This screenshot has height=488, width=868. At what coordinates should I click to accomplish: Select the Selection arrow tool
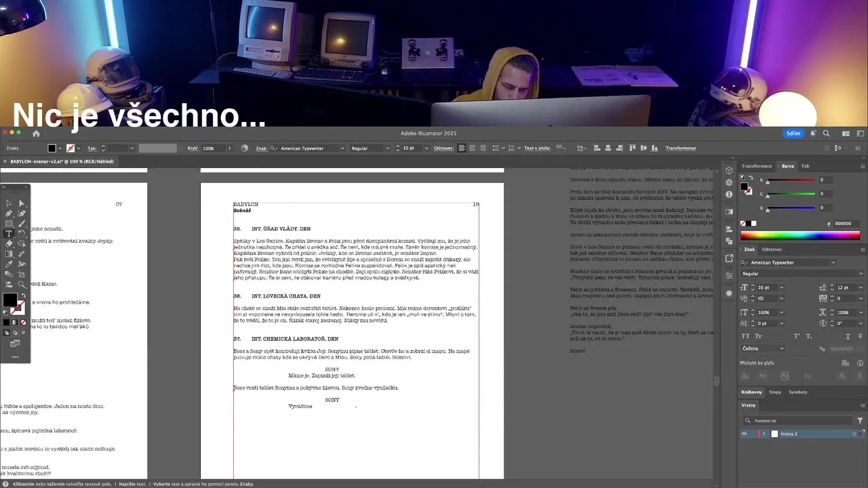(9, 203)
